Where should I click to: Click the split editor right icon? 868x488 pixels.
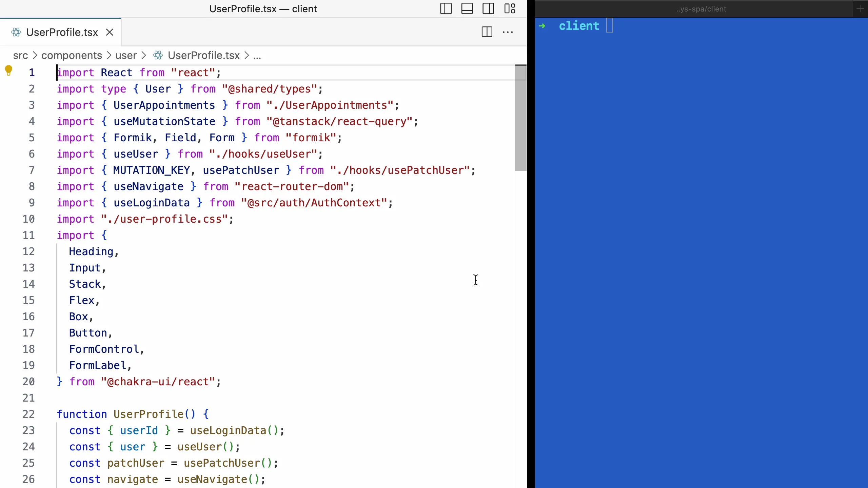coord(487,32)
